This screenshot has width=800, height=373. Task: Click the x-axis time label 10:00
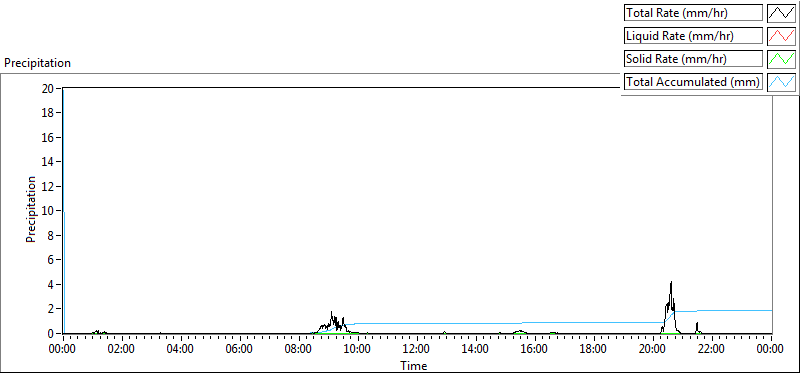pos(358,349)
